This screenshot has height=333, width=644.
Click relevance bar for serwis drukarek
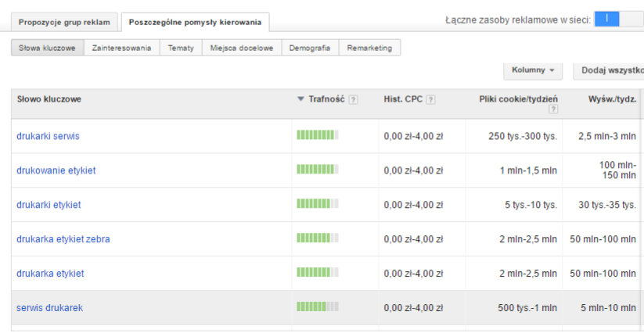pos(318,307)
